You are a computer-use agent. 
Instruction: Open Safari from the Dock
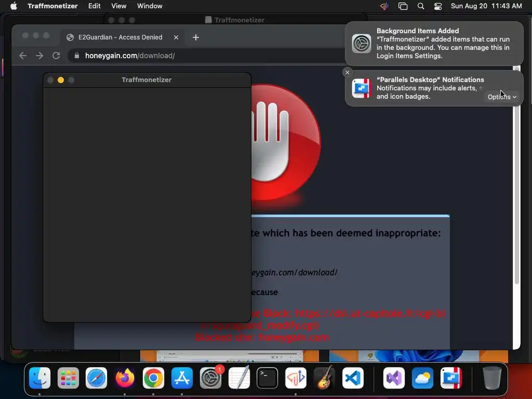pyautogui.click(x=96, y=378)
